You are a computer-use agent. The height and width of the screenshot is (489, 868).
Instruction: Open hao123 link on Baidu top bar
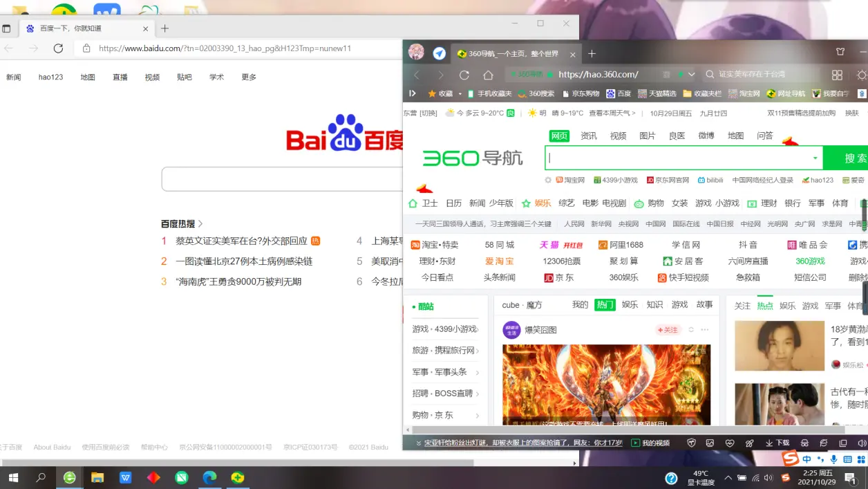click(x=50, y=77)
